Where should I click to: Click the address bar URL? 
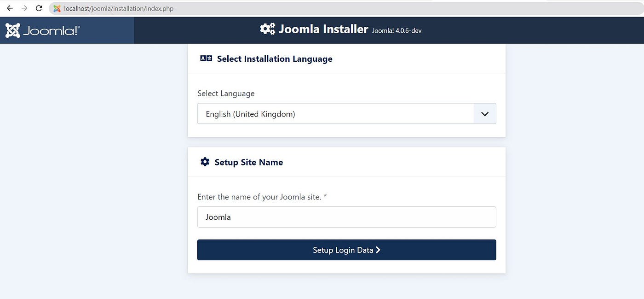pos(119,8)
